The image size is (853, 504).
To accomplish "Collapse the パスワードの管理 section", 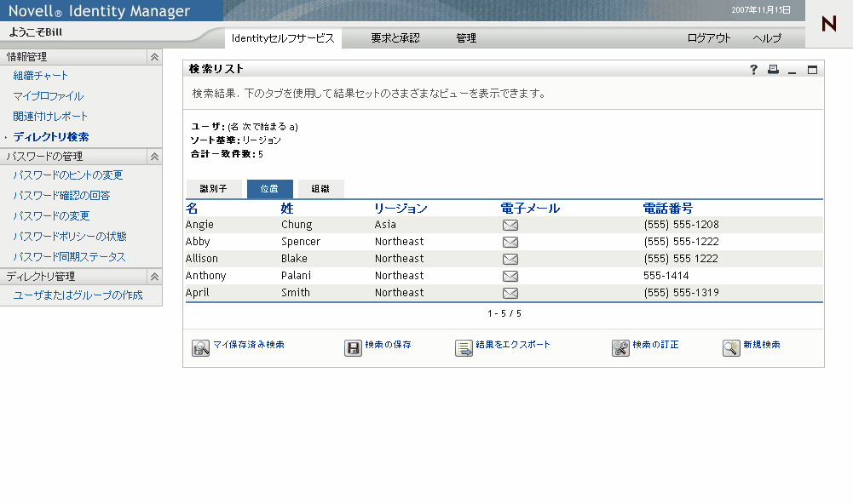I will 154,157.
